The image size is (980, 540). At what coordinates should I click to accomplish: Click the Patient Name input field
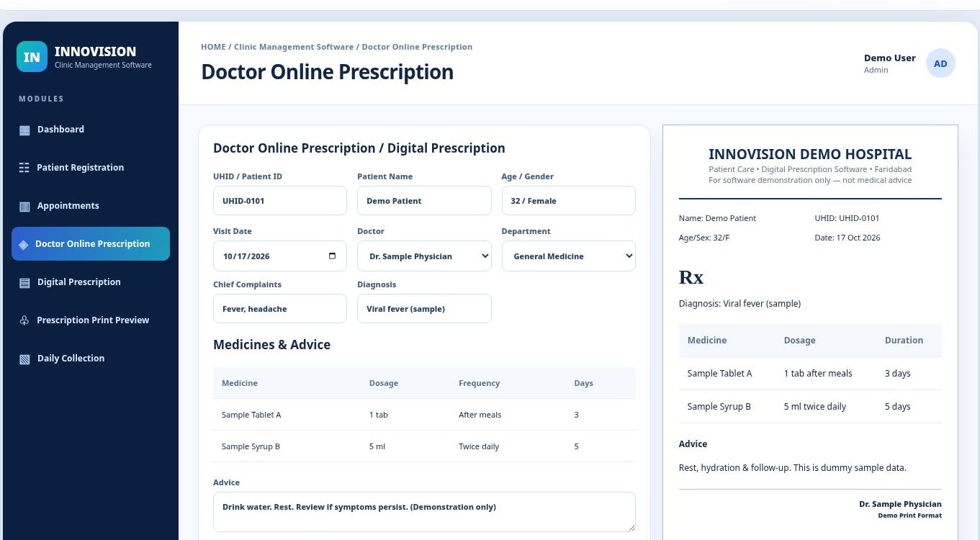pyautogui.click(x=424, y=201)
